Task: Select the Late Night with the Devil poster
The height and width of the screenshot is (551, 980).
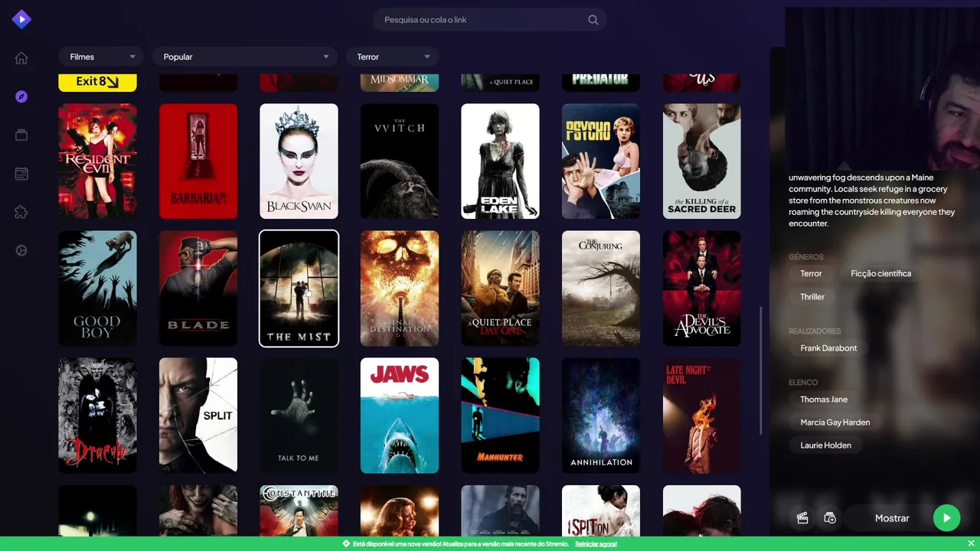Action: [701, 416]
